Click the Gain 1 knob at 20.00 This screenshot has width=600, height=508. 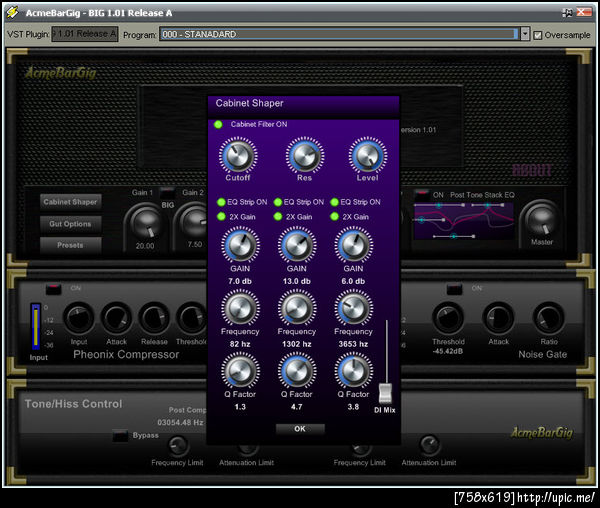tap(145, 224)
